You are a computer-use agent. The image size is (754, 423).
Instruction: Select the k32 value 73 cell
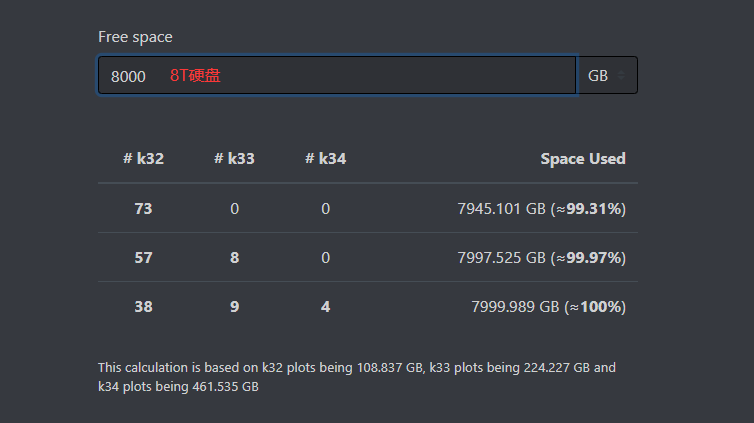(143, 209)
